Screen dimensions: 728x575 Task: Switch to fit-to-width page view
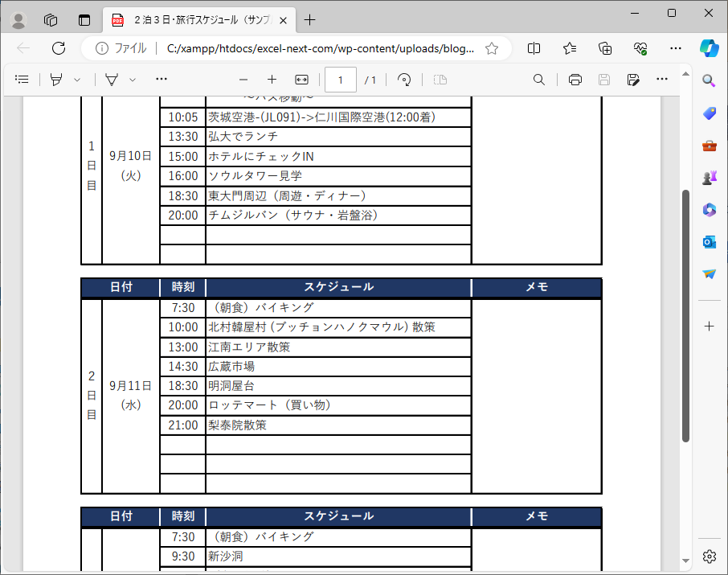tap(301, 79)
